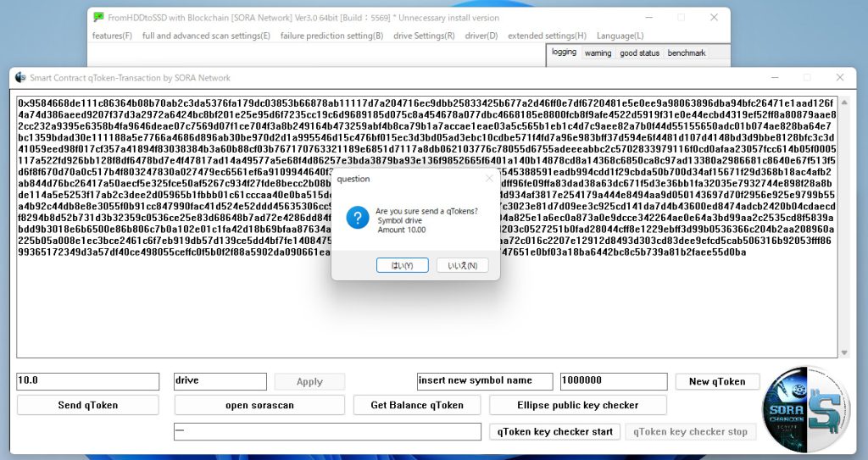Start the qToken key checker

(555, 432)
